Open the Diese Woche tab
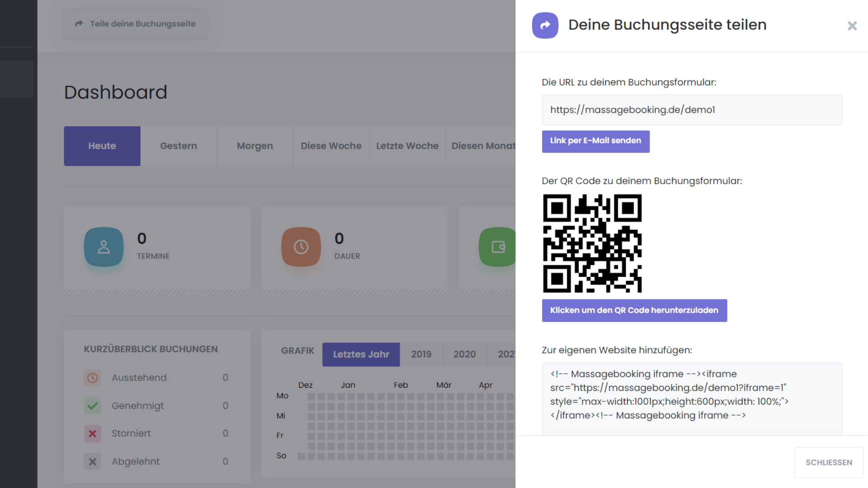The width and height of the screenshot is (868, 488). [x=331, y=146]
